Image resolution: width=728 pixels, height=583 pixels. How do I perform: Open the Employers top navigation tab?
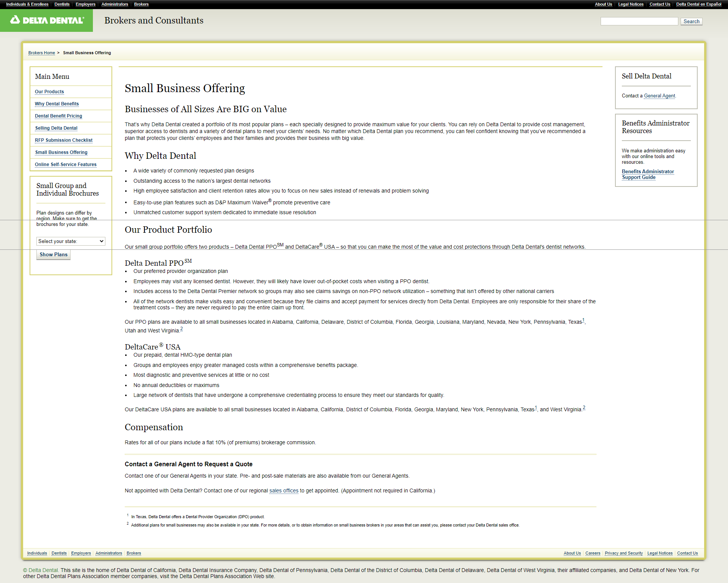point(85,5)
